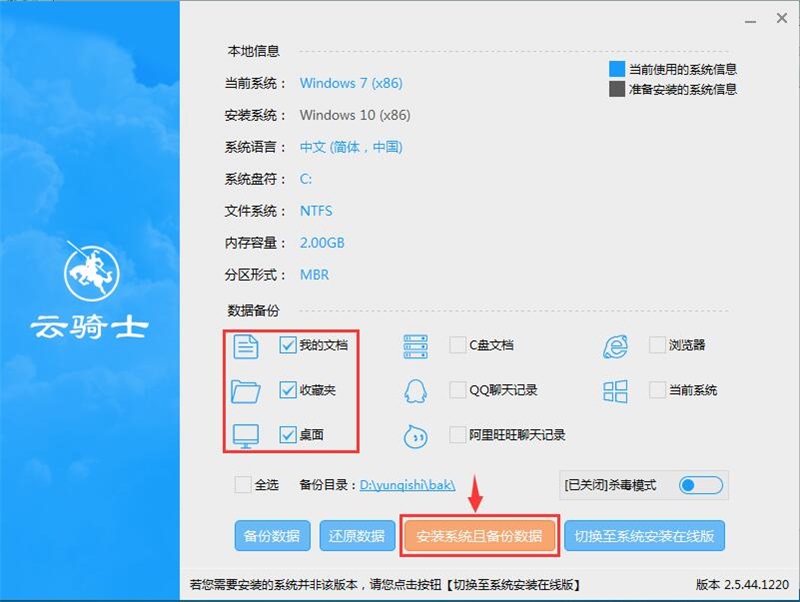Image resolution: width=800 pixels, height=602 pixels.
Task: Click the C盘文档 drive stack icon
Action: tap(415, 346)
